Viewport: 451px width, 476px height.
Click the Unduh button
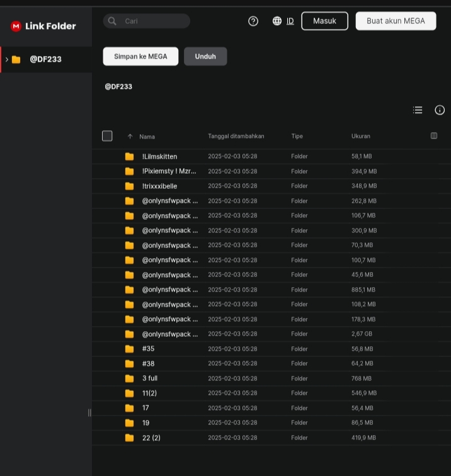(x=205, y=56)
